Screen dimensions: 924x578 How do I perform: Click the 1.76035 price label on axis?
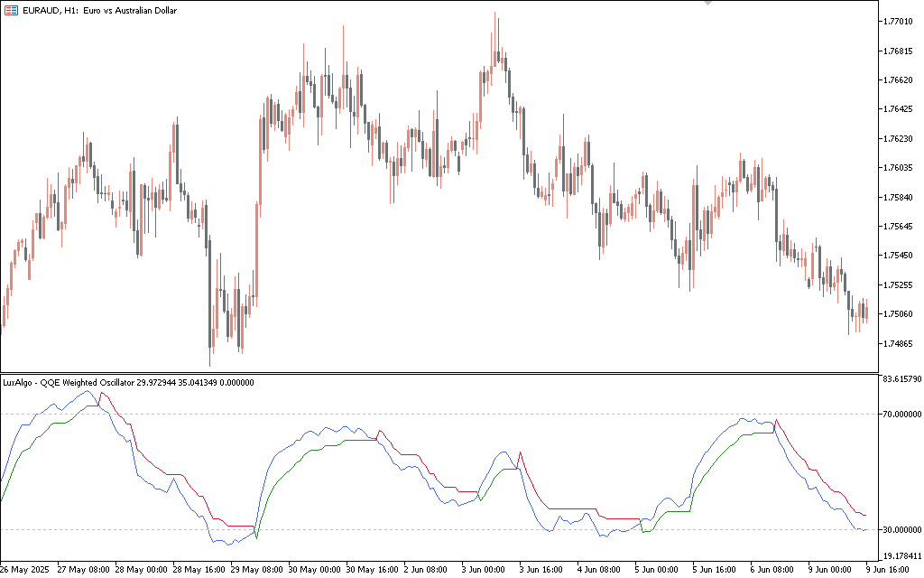tap(901, 168)
